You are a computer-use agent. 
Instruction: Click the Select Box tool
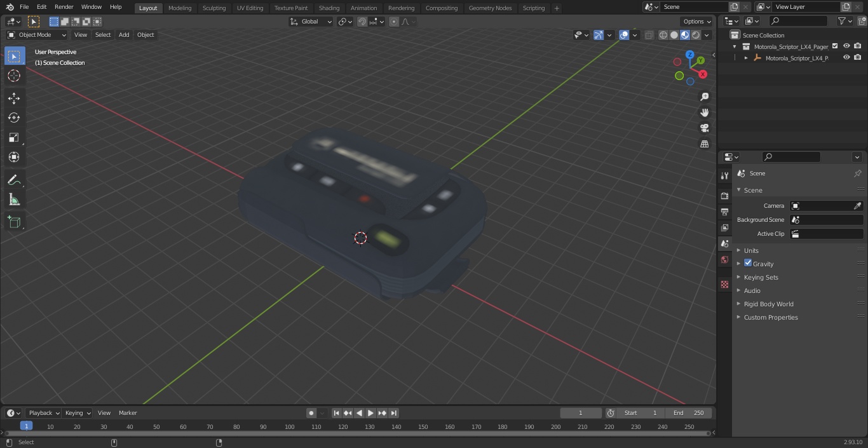point(14,56)
